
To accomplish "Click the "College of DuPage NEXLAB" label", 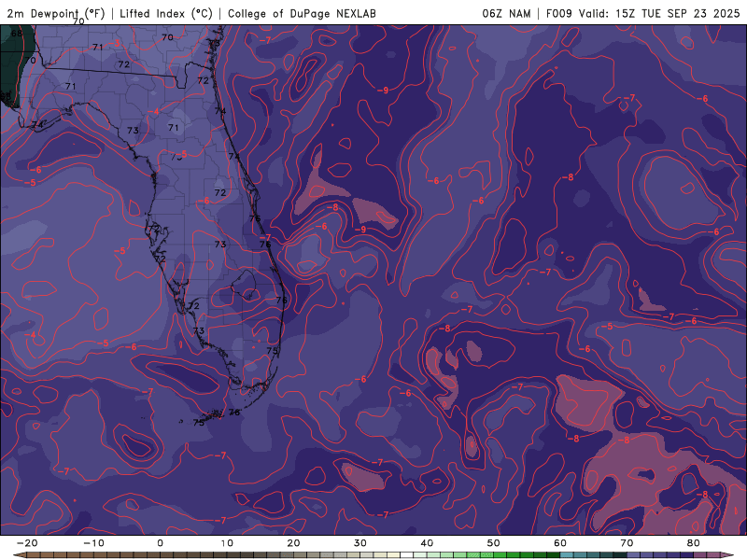I will tap(302, 13).
